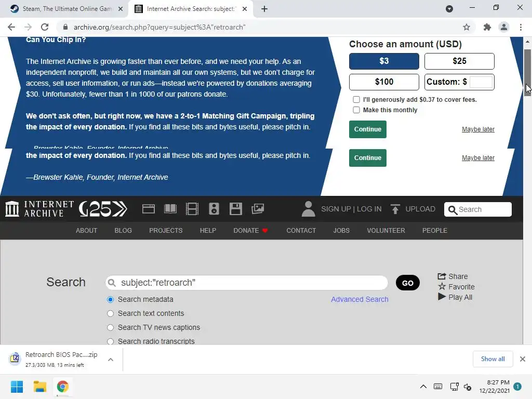
Task: Check the Make this monthly checkbox
Action: 356,110
